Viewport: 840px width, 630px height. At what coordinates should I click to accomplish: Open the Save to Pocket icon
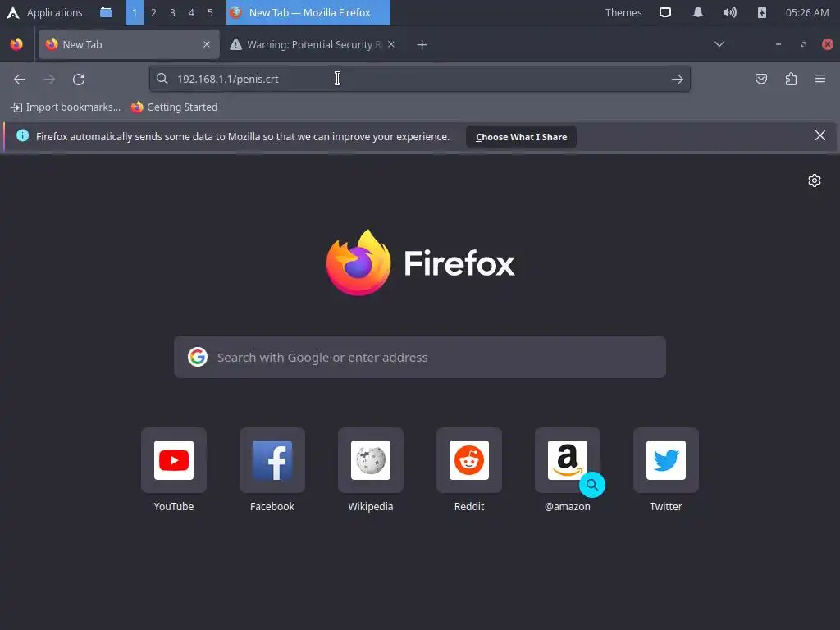click(760, 80)
